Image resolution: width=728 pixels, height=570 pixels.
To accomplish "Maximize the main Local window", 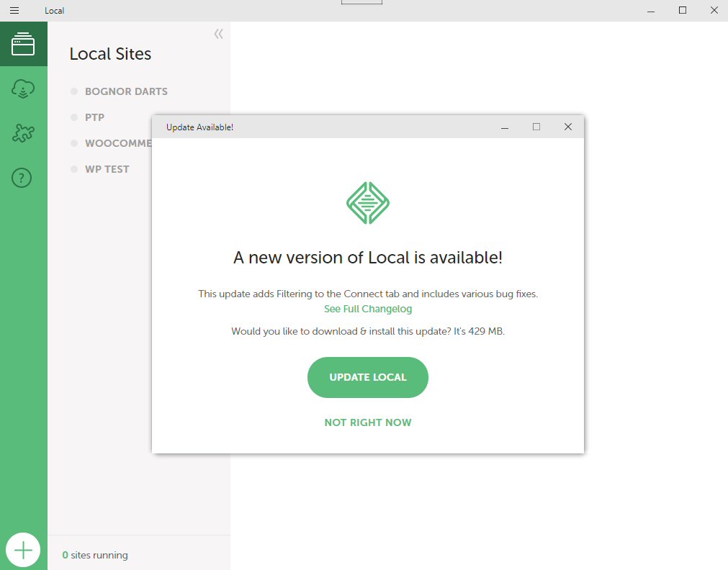I will [x=683, y=10].
